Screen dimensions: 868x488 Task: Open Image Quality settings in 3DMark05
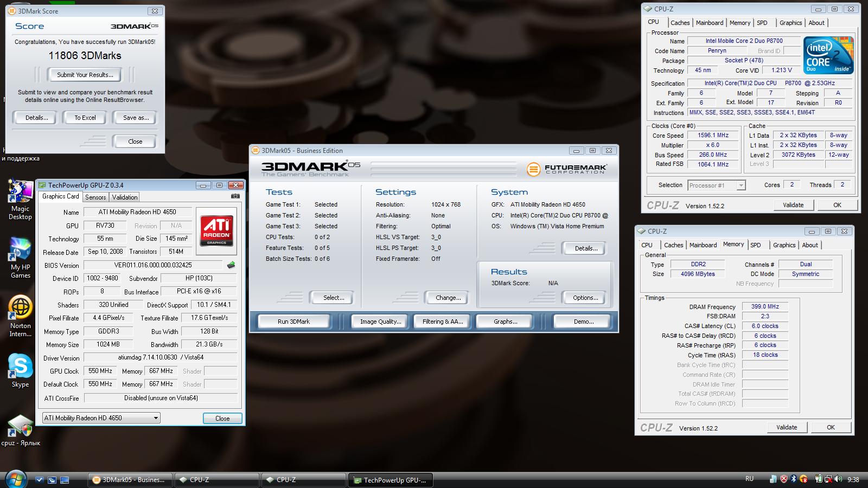381,322
